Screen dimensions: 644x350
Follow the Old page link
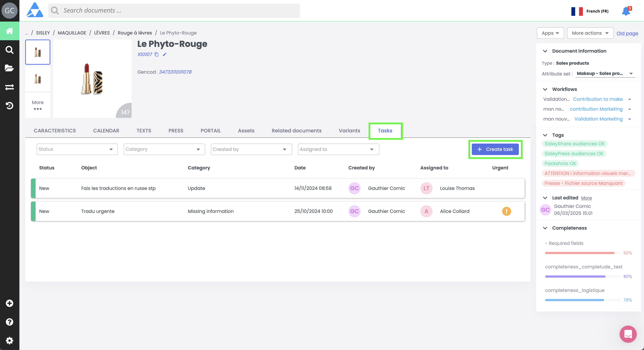[x=627, y=33]
